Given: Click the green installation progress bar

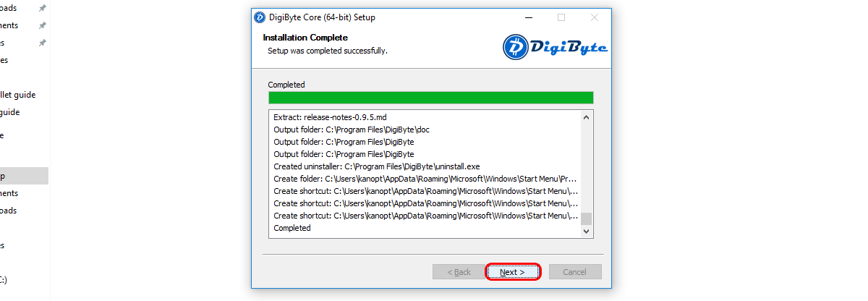Looking at the screenshot, I should (x=430, y=98).
